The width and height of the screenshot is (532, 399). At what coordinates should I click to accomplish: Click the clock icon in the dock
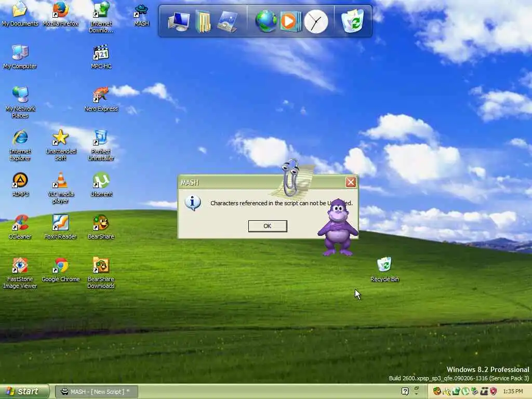(x=316, y=22)
